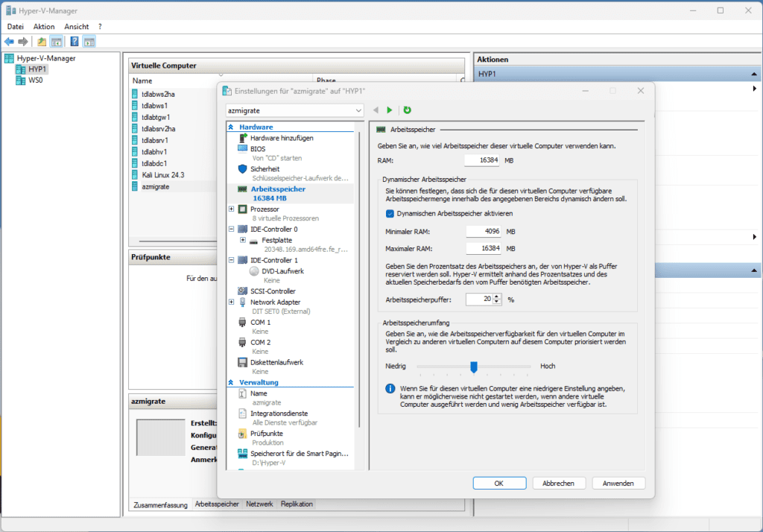Screen dimensions: 763x532
Task: Select virtual machine tdlabsrv2ha
Action: pyautogui.click(x=159, y=129)
